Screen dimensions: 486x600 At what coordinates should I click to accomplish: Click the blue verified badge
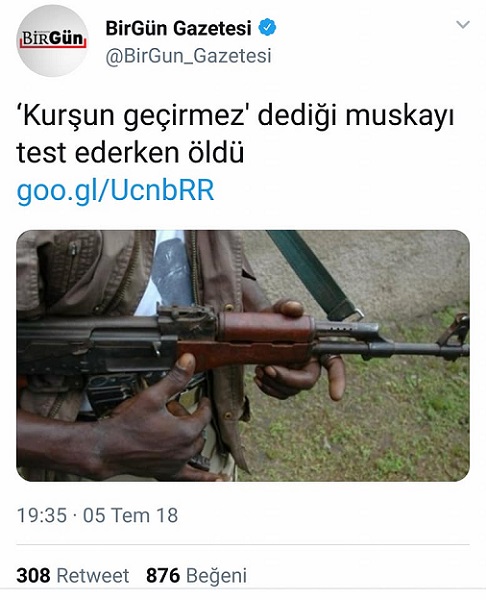coord(267,28)
